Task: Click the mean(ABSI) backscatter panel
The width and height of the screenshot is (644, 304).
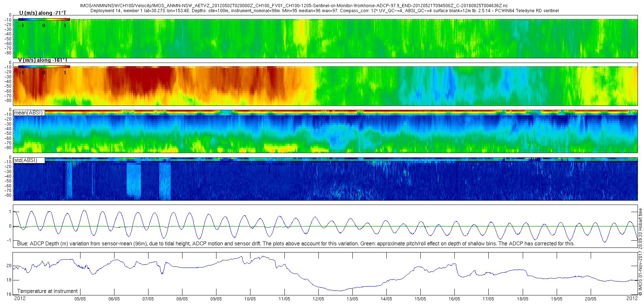Action: pyautogui.click(x=325, y=132)
